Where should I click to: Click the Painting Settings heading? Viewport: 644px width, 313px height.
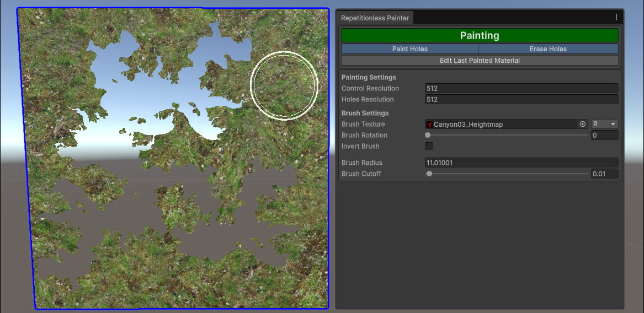(x=369, y=77)
